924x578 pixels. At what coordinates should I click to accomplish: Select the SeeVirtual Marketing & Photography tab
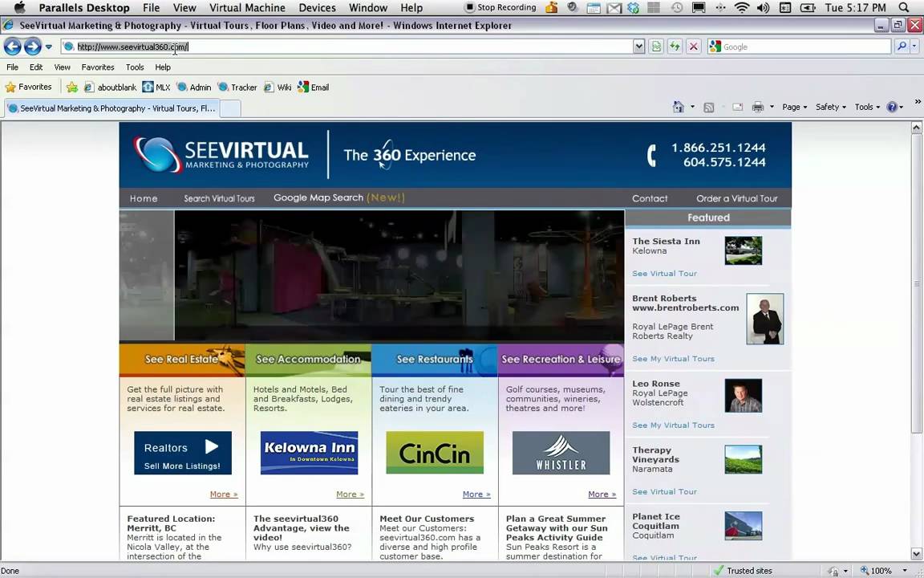click(x=112, y=108)
